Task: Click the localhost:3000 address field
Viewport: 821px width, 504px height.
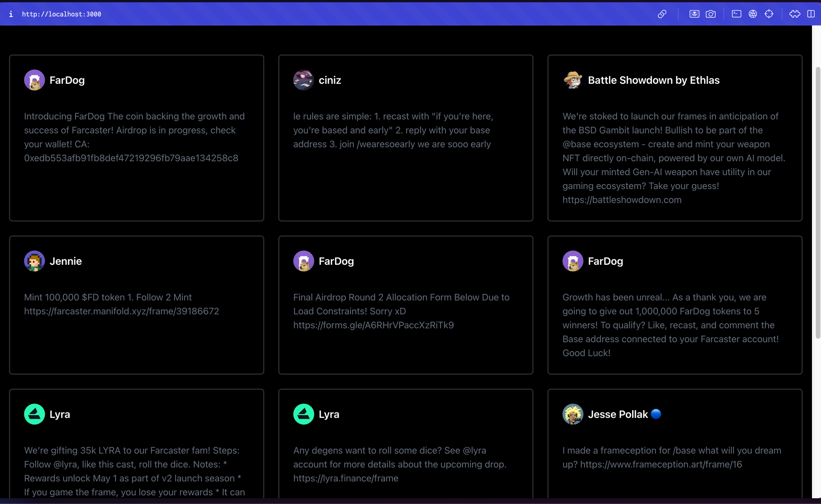Action: pyautogui.click(x=62, y=14)
